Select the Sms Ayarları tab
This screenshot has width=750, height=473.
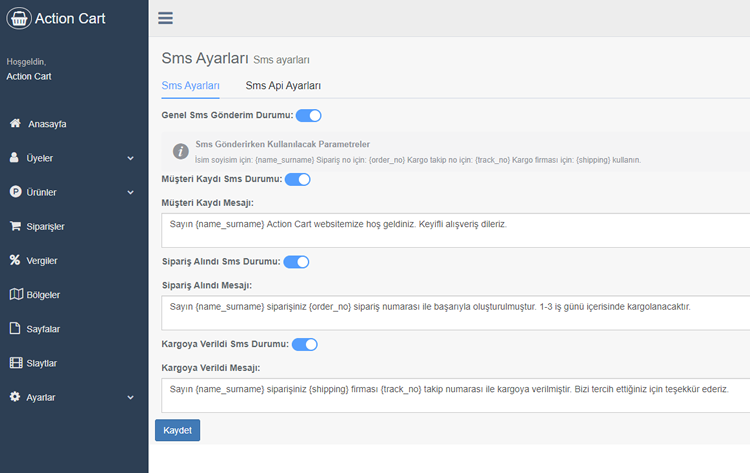[x=190, y=86]
